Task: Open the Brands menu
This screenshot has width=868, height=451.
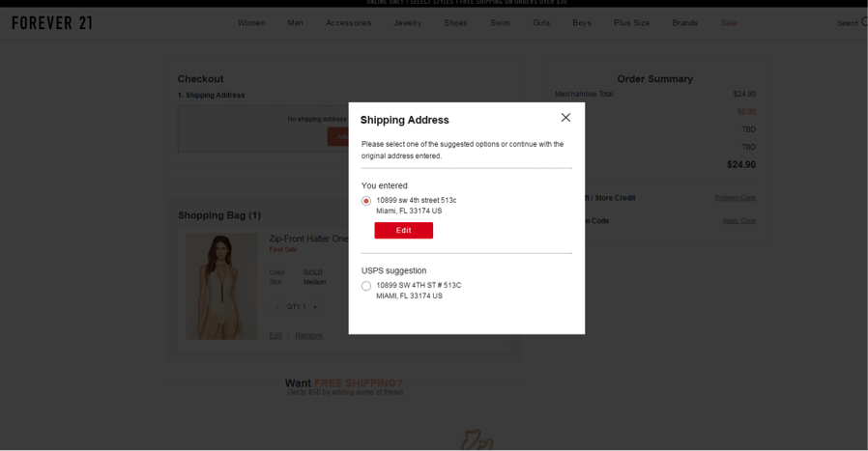Action: 684,22
